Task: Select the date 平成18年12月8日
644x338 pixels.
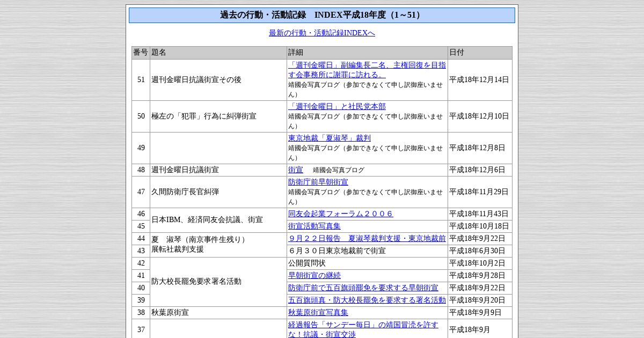Action: (477, 148)
